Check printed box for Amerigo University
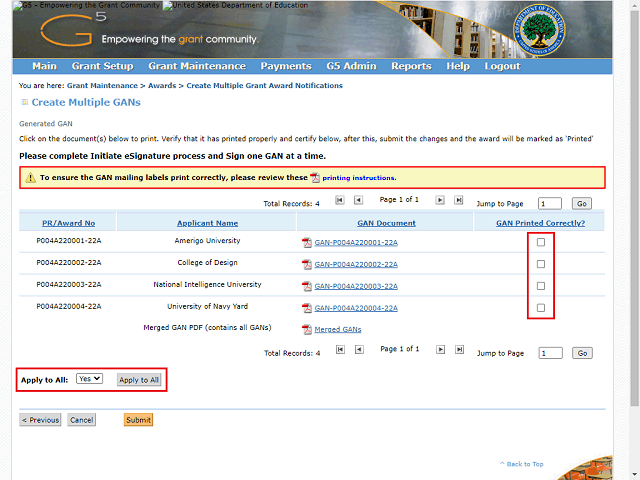This screenshot has width=640, height=480. click(x=541, y=242)
